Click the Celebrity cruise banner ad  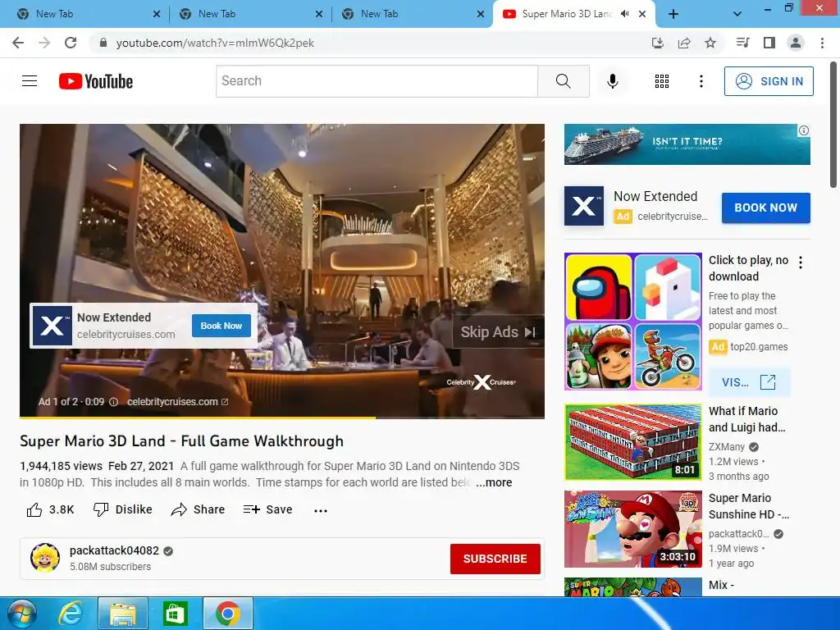point(687,144)
